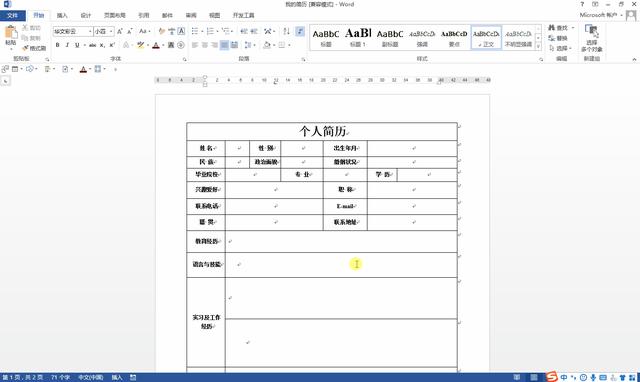
Task: Toggle Italic formatting
Action: tap(67, 45)
